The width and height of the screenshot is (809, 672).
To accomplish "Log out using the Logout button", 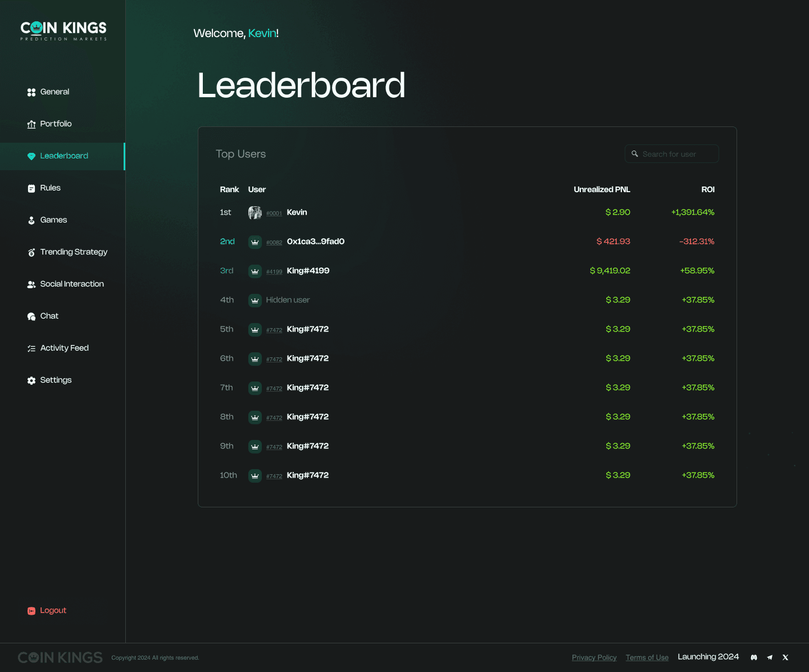I will click(x=53, y=611).
